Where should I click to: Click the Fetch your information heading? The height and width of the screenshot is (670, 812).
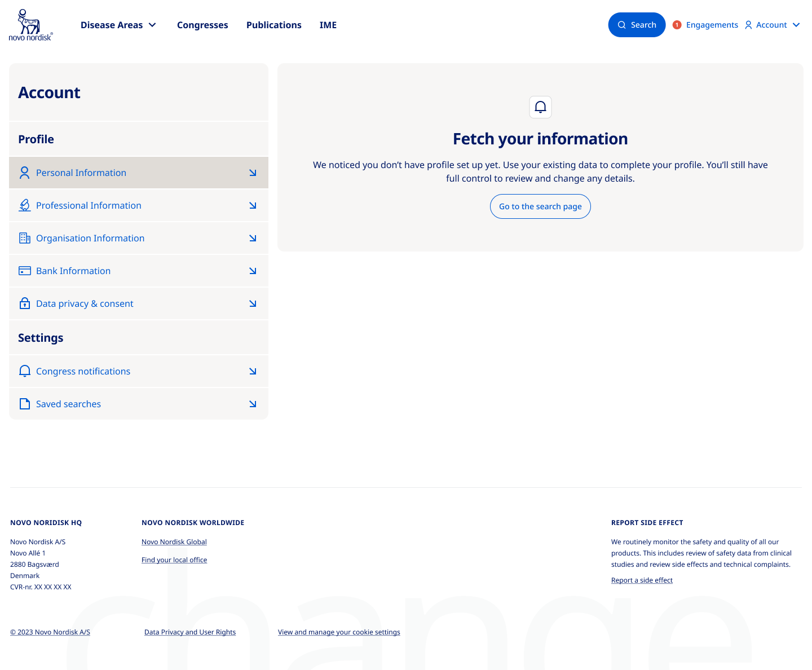pos(540,139)
